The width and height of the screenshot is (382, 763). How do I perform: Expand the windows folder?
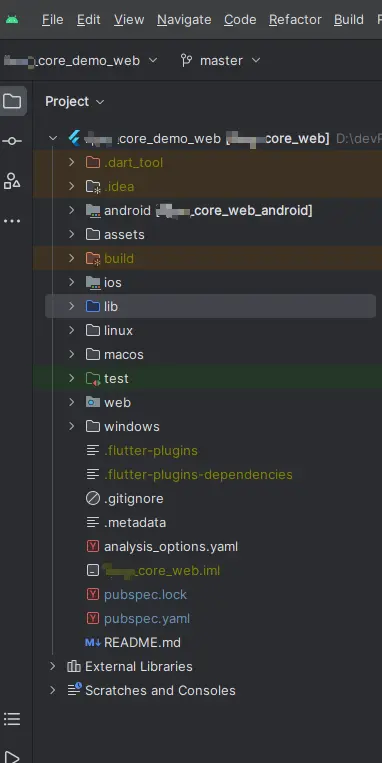coord(72,426)
